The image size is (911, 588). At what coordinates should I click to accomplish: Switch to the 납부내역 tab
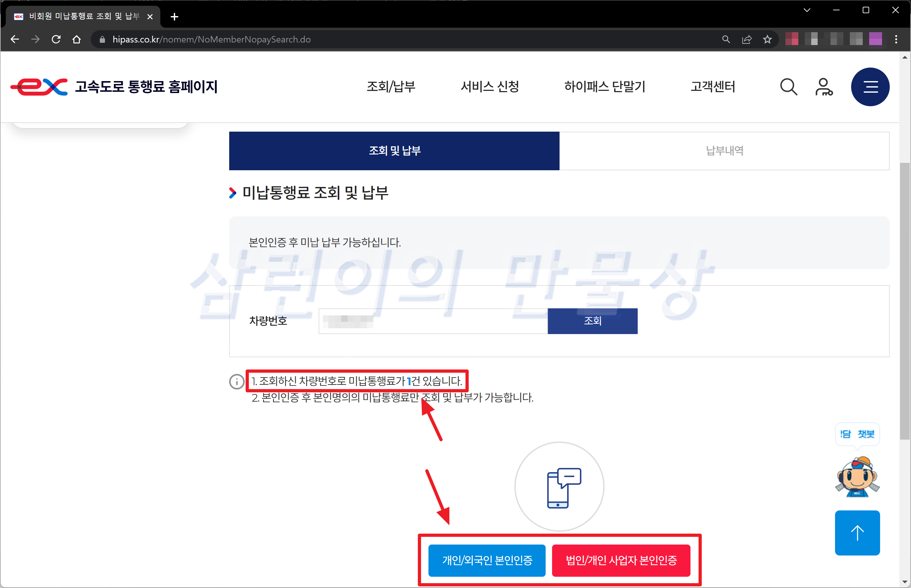pos(724,151)
